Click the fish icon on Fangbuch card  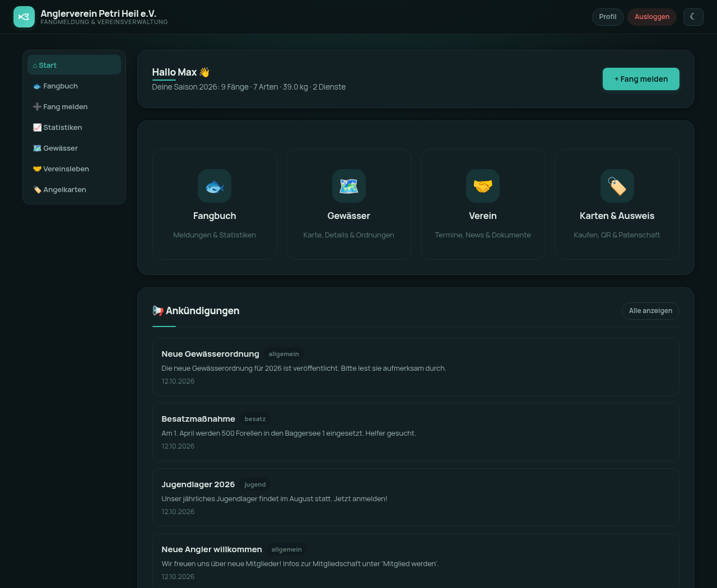[215, 186]
